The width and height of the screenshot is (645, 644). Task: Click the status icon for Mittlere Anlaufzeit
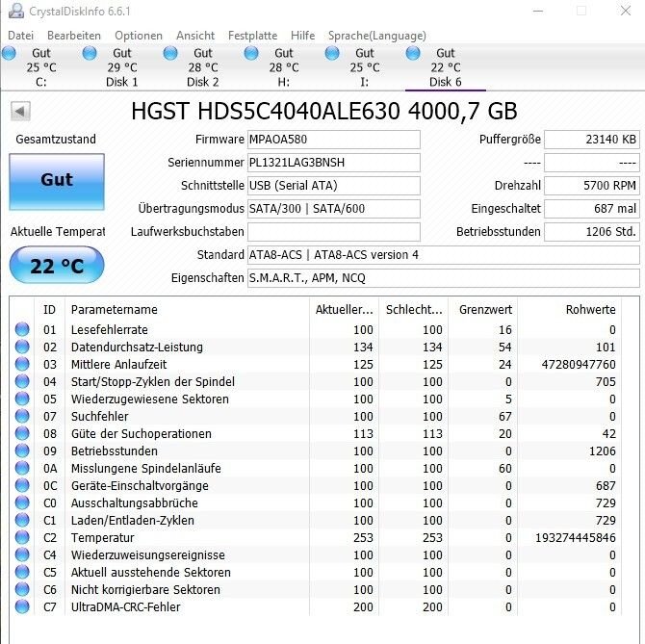[22, 364]
